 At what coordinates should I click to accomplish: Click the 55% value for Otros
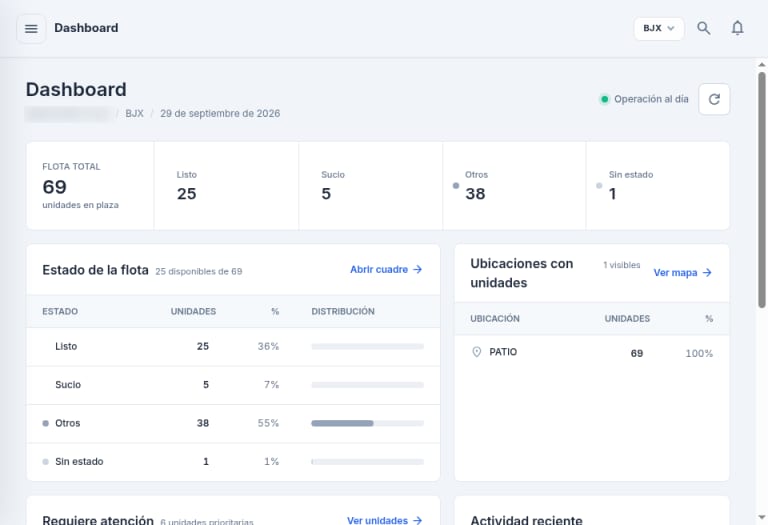pyautogui.click(x=268, y=423)
